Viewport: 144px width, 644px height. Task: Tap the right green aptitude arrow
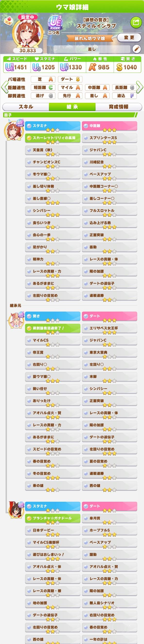coord(140,87)
